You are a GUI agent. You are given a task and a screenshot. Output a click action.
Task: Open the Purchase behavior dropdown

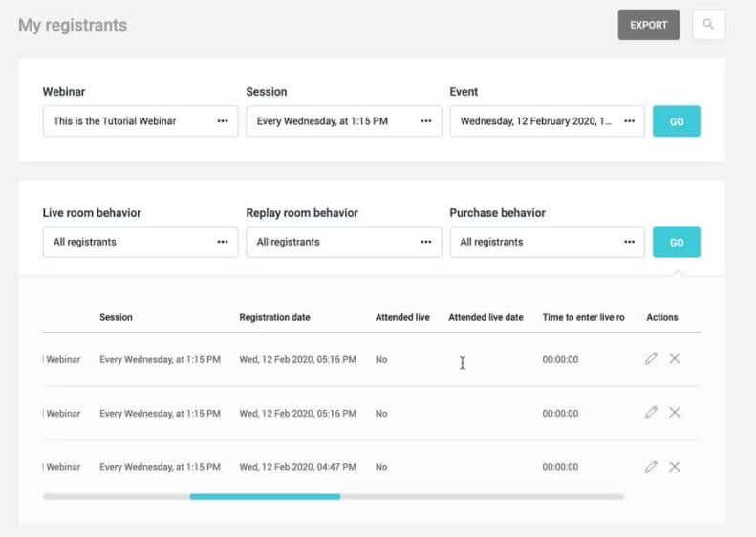548,242
